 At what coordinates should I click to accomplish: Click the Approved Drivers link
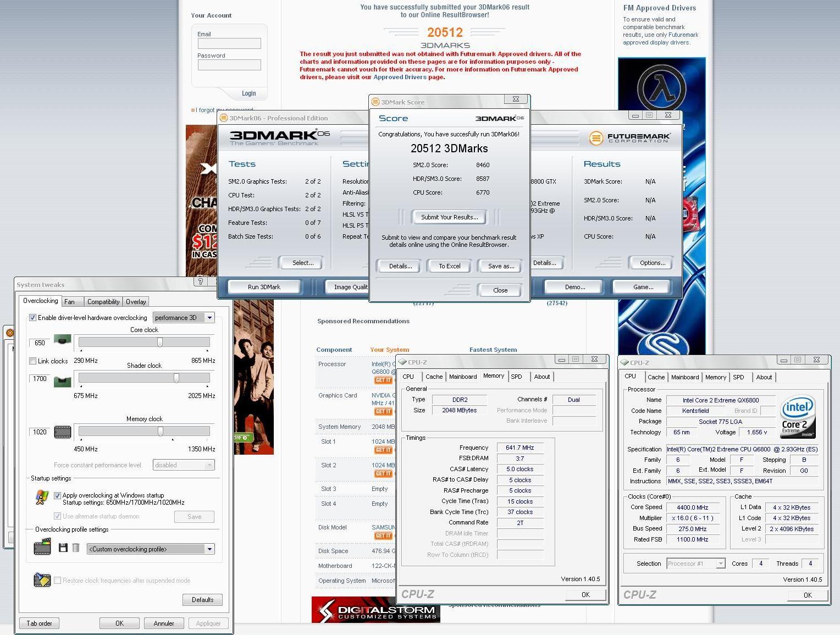400,77
